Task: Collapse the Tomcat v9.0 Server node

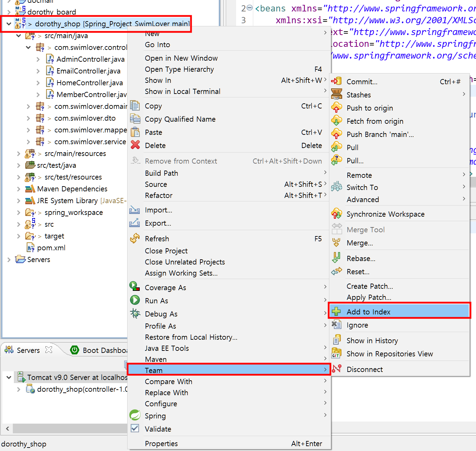Action: pyautogui.click(x=9, y=377)
